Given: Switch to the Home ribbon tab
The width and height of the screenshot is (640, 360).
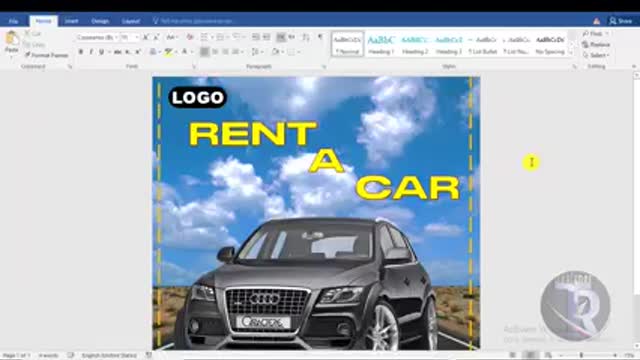Looking at the screenshot, I should (43, 21).
